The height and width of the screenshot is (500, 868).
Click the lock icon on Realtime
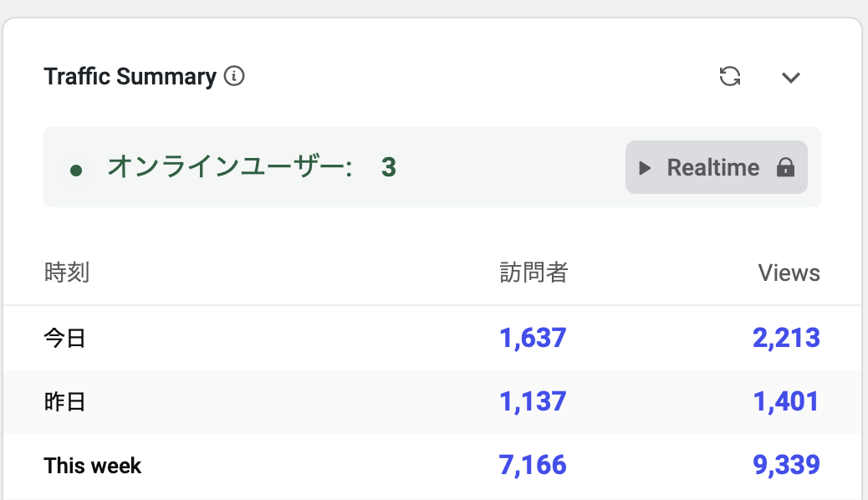click(x=785, y=167)
